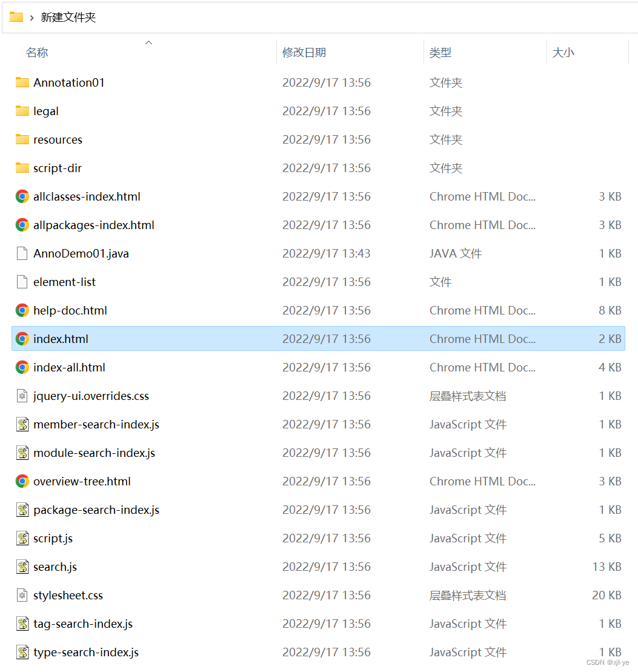Expand the breadcrumb chevron before 新建文件夹
638x672 pixels.
(x=32, y=18)
